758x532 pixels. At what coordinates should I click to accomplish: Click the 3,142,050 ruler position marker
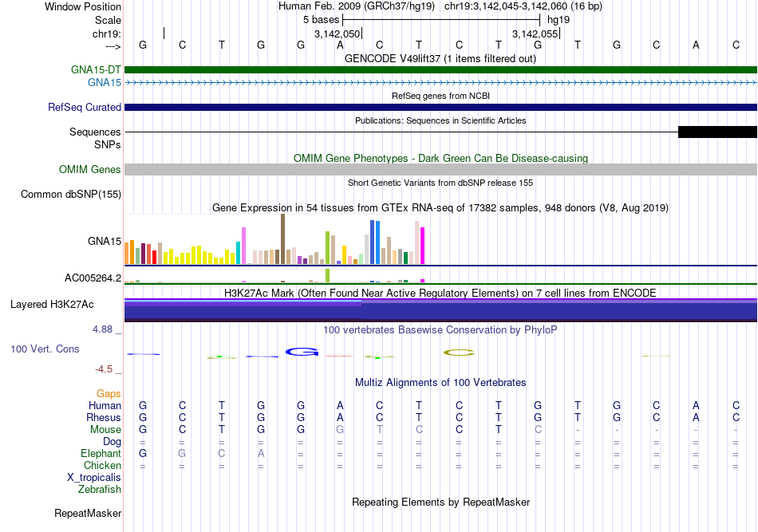[x=338, y=33]
